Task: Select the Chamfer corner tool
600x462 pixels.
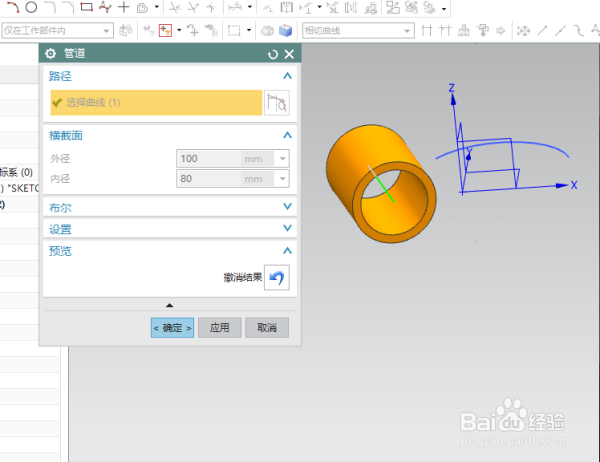Action: point(68,7)
